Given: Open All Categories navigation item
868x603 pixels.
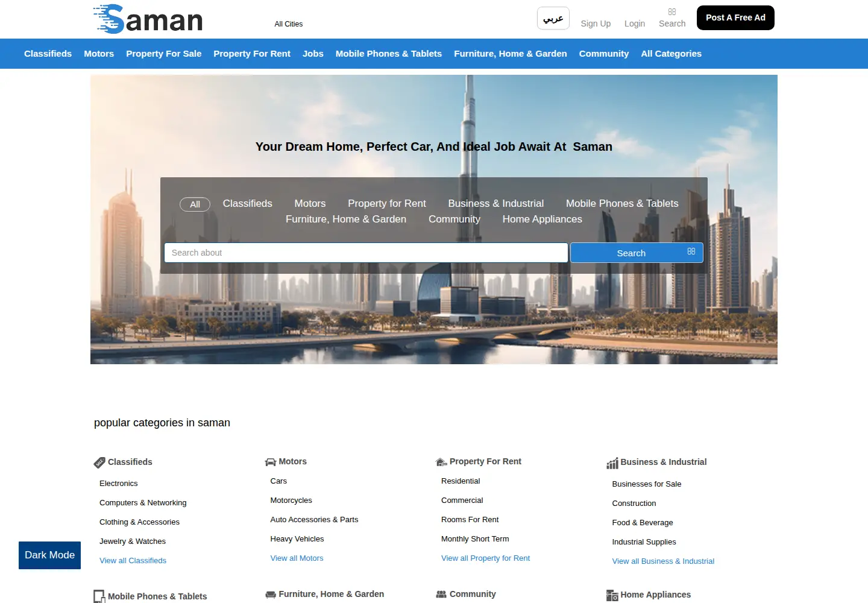Looking at the screenshot, I should [671, 54].
